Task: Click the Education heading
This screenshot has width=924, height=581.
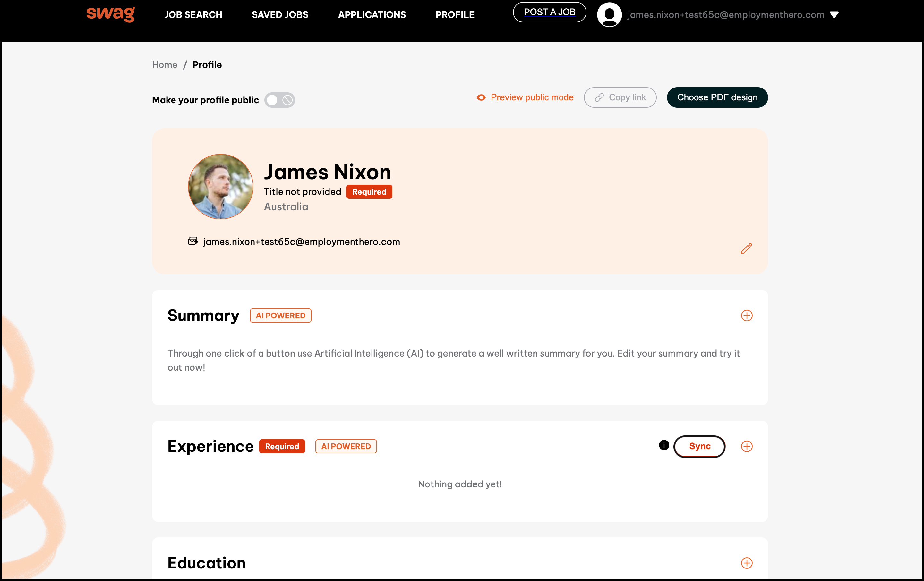Action: pos(206,563)
